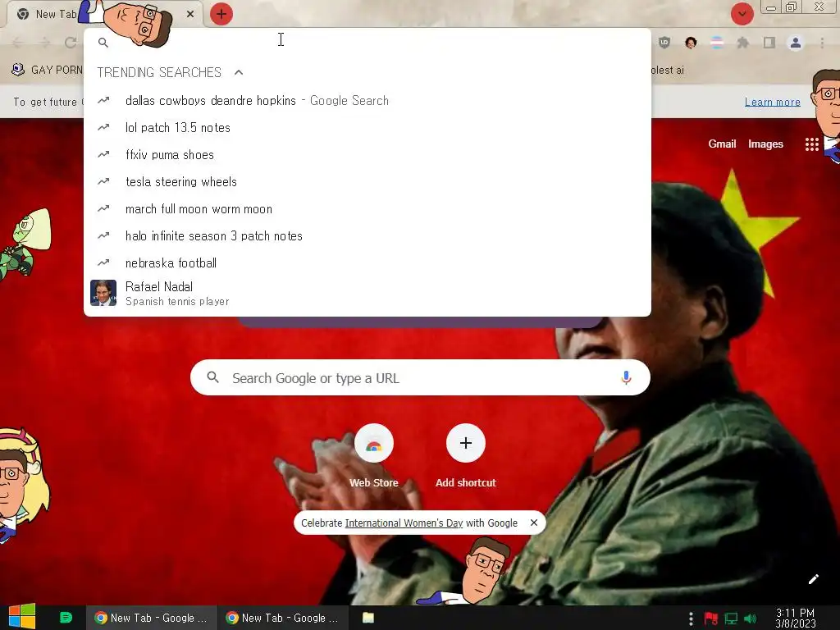This screenshot has height=630, width=840.
Task: Open uBlock Origin shield extension icon
Action: (x=664, y=43)
